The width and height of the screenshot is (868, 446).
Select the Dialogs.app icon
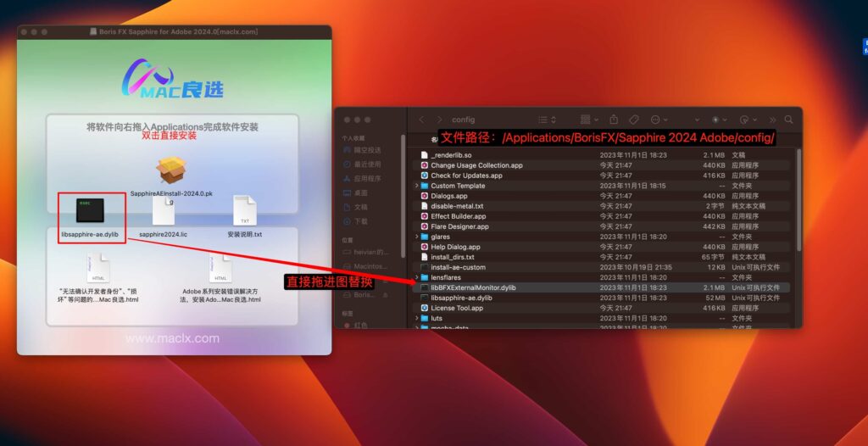(x=425, y=196)
